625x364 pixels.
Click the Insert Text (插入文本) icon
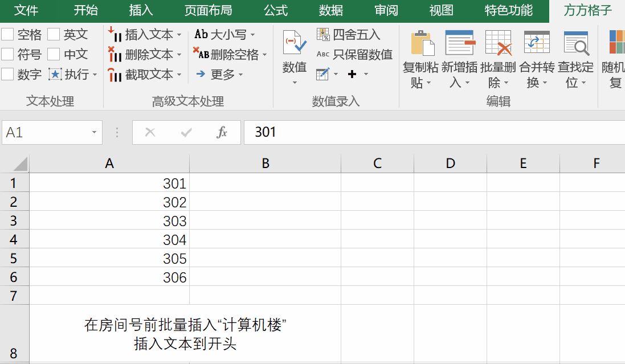(115, 35)
